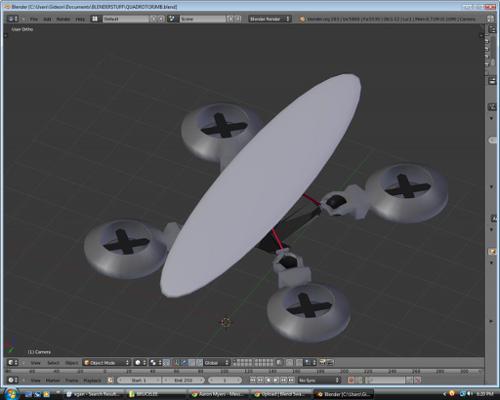Image resolution: width=500 pixels, height=400 pixels.
Task: Open the 3D viewport View menu
Action: pyautogui.click(x=35, y=363)
